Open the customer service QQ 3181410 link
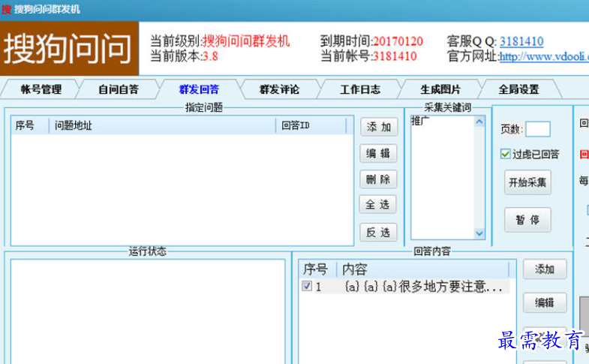This screenshot has height=364, width=589. 521,42
